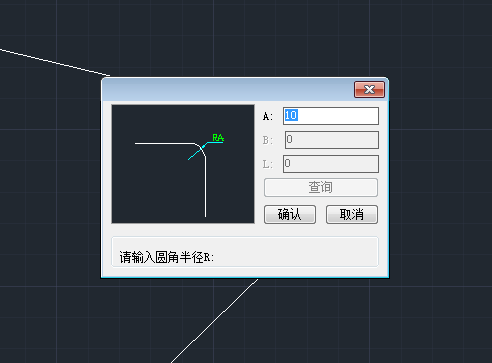Close the fillet dialog with X
Viewport: 492px width, 363px height.
[369, 89]
